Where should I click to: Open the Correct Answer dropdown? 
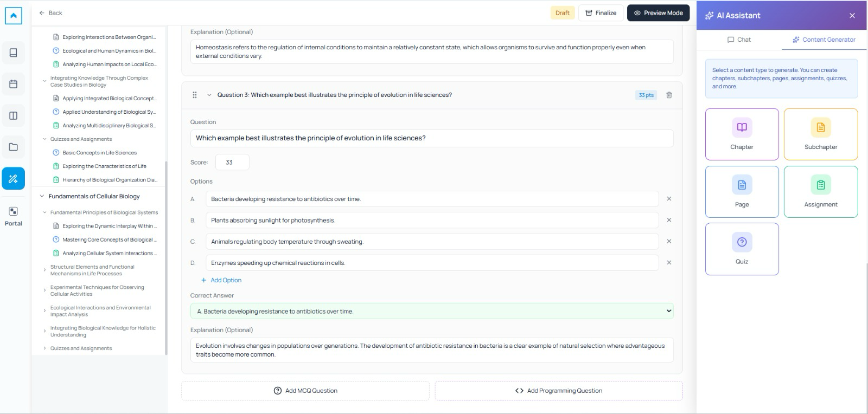(431, 311)
